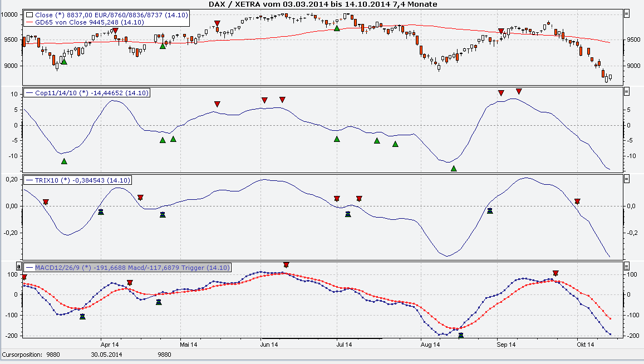Click the 'Jun 14' time axis label
Screen dimensions: 644x364
click(269, 345)
